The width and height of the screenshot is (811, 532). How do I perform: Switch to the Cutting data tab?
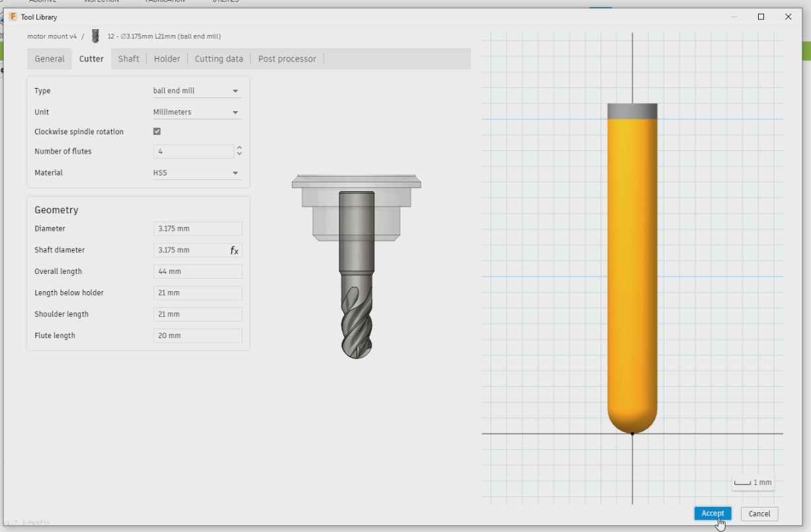pos(219,59)
